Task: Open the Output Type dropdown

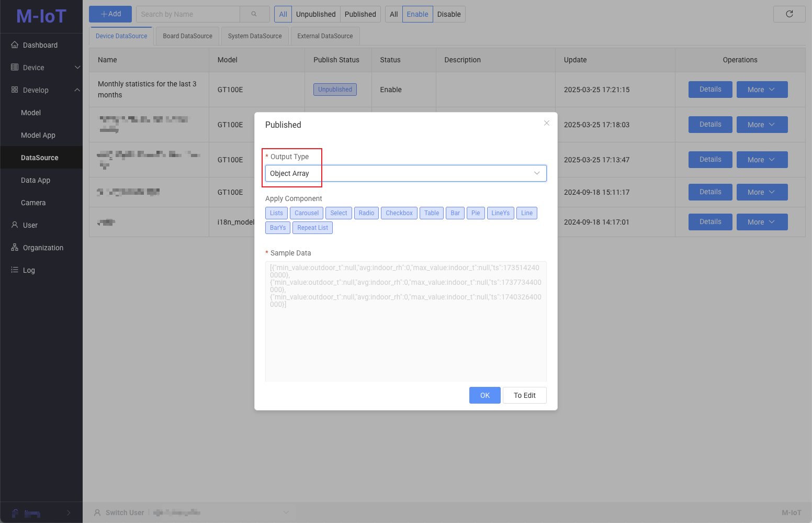Action: (405, 173)
